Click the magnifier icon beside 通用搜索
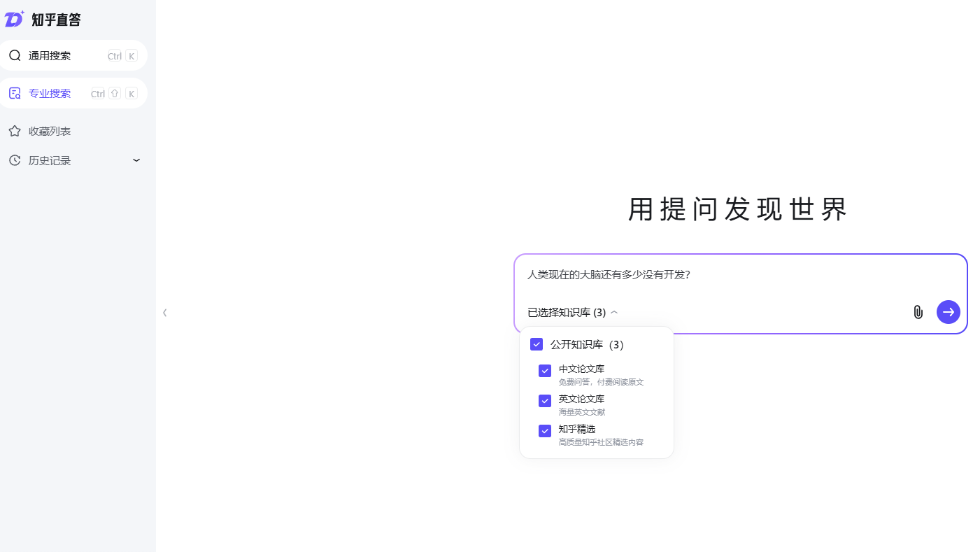Screen dimensions: 980x552 coord(15,55)
